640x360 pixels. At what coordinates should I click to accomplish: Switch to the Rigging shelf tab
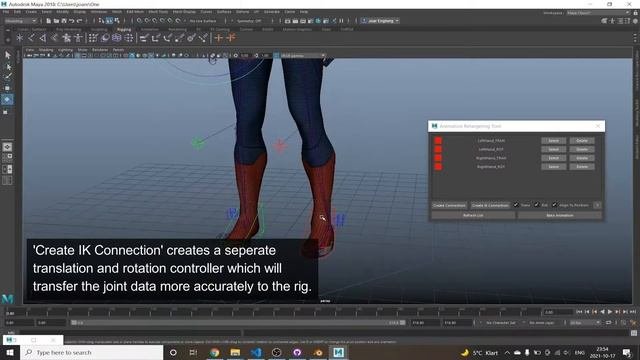coord(124,29)
